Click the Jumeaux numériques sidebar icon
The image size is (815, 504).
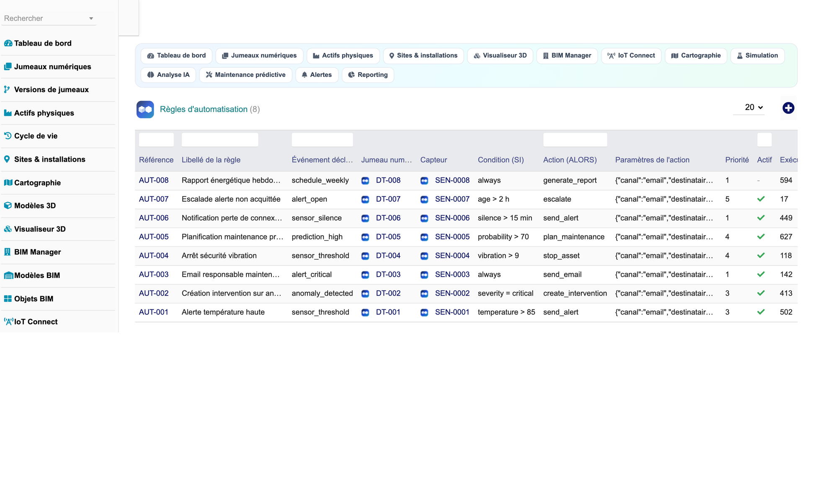8,67
